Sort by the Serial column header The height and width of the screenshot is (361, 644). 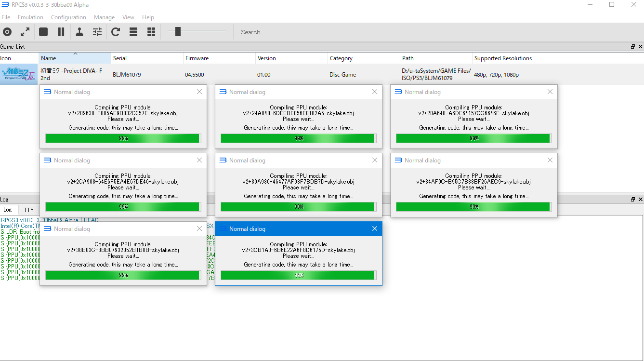(x=147, y=58)
